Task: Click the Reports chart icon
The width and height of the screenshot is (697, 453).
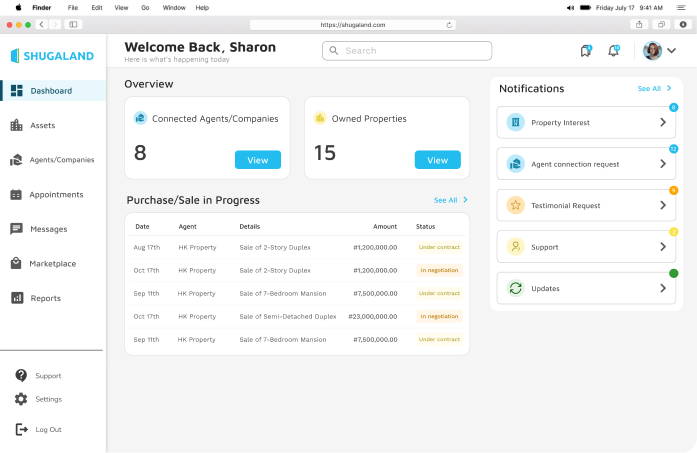Action: click(16, 298)
